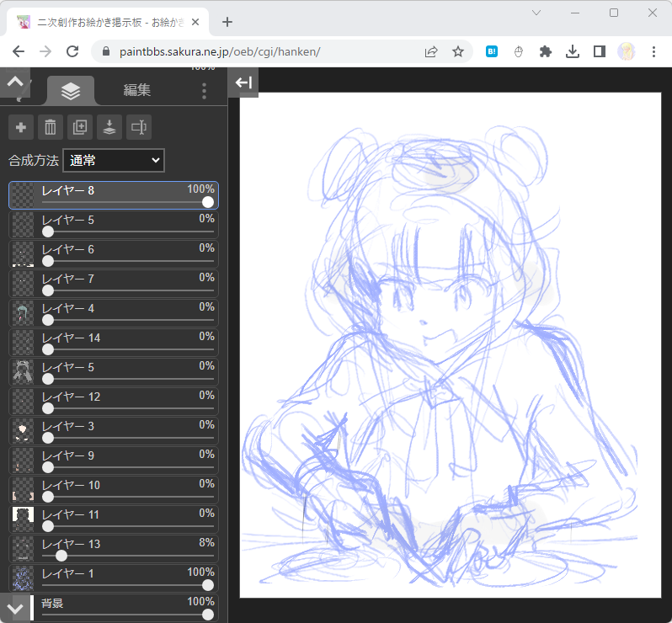Image resolution: width=672 pixels, height=623 pixels.
Task: Open the browser Extensions puzzle icon
Action: click(x=545, y=51)
